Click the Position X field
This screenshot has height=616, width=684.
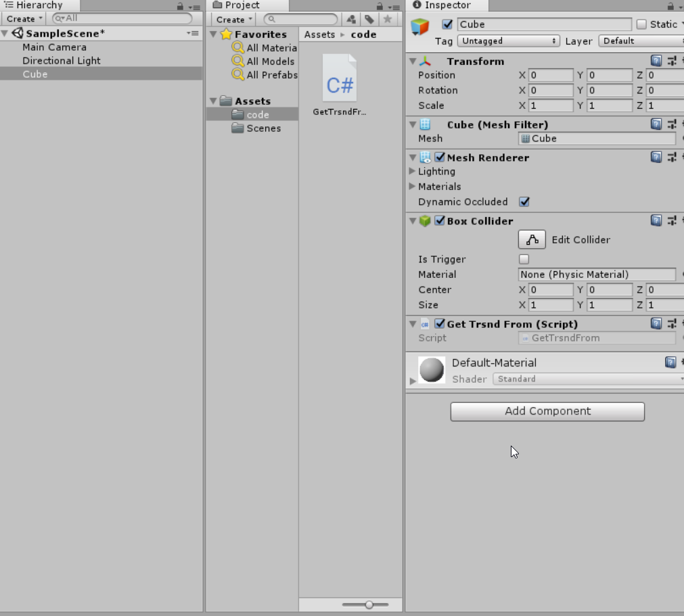(551, 75)
